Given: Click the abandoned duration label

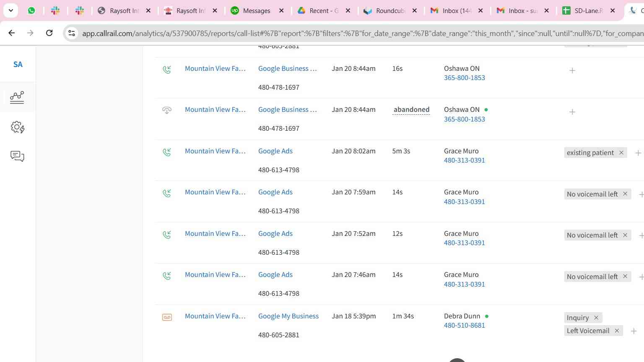Looking at the screenshot, I should [x=411, y=109].
